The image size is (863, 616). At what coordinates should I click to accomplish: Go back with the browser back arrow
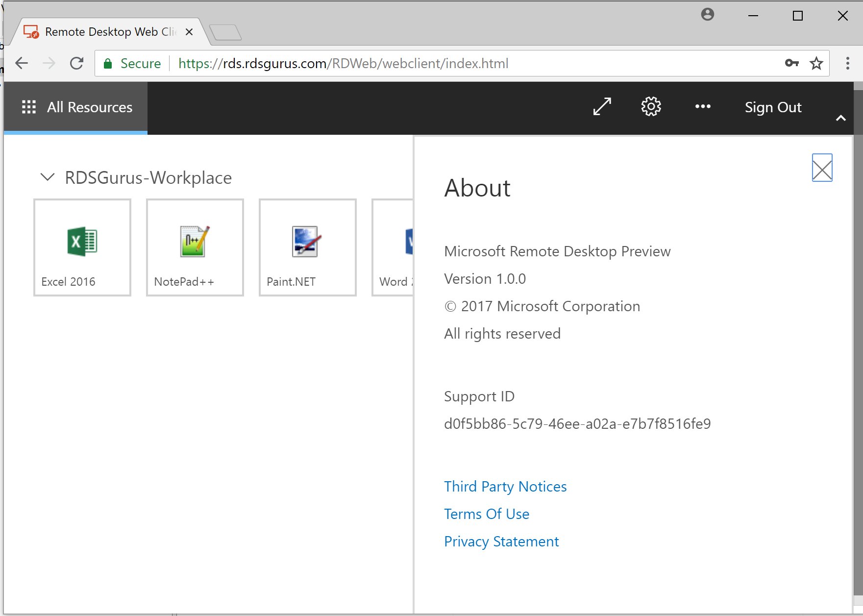click(x=22, y=63)
